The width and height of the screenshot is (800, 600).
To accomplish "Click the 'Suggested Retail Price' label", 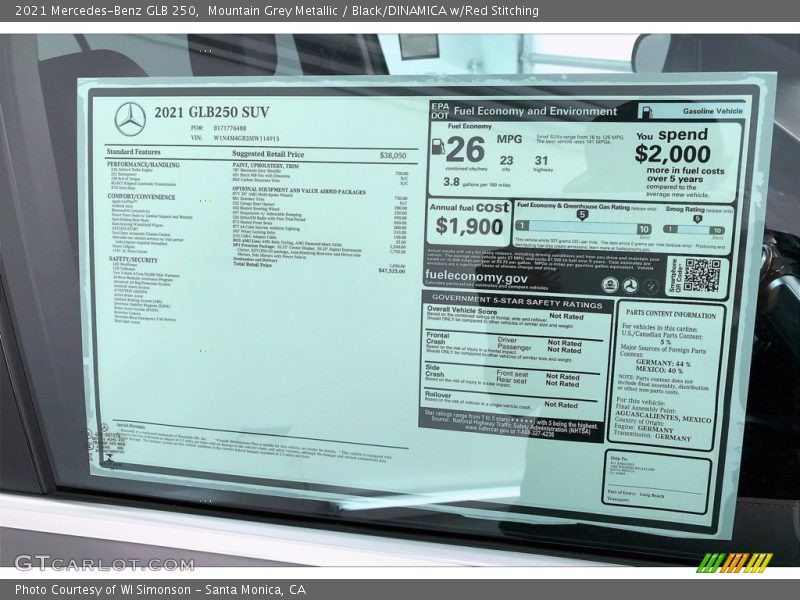I will 268,154.
